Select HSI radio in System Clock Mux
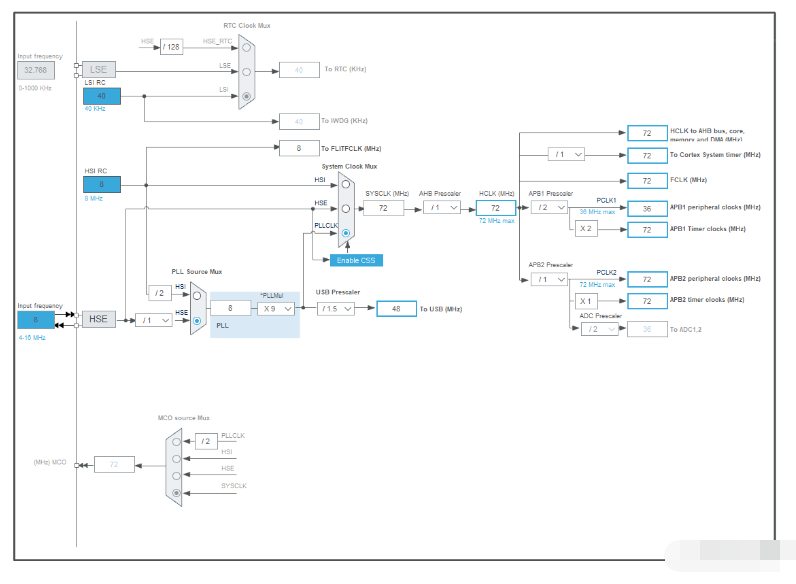796x584 pixels. 346,184
